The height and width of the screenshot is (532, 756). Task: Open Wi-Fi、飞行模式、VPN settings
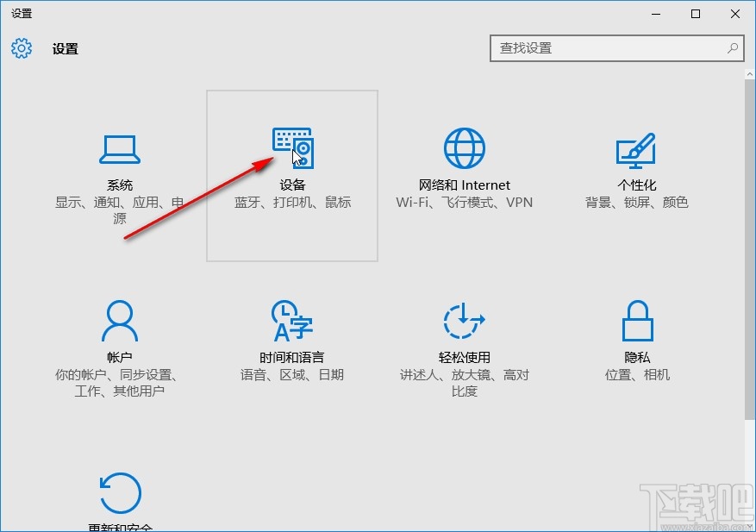click(x=465, y=203)
